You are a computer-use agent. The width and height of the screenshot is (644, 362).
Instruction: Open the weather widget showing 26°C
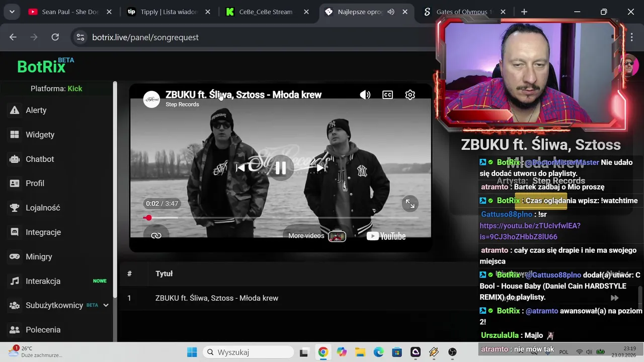point(35,351)
